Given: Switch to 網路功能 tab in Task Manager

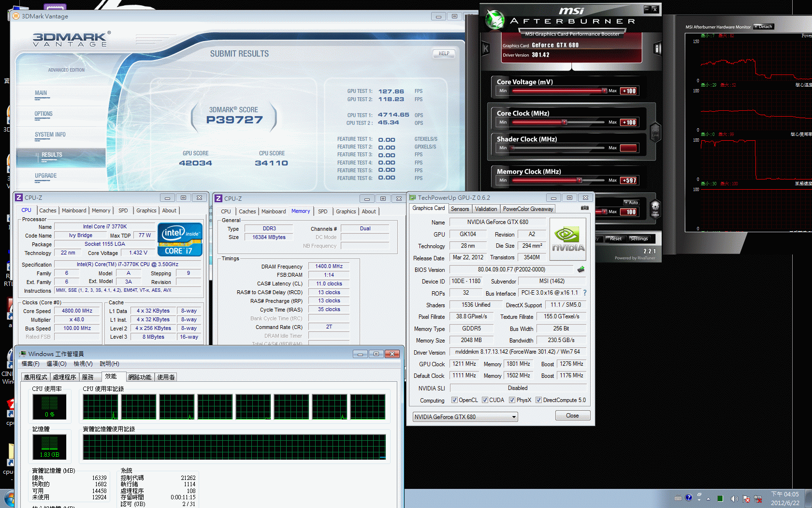Looking at the screenshot, I should 140,377.
